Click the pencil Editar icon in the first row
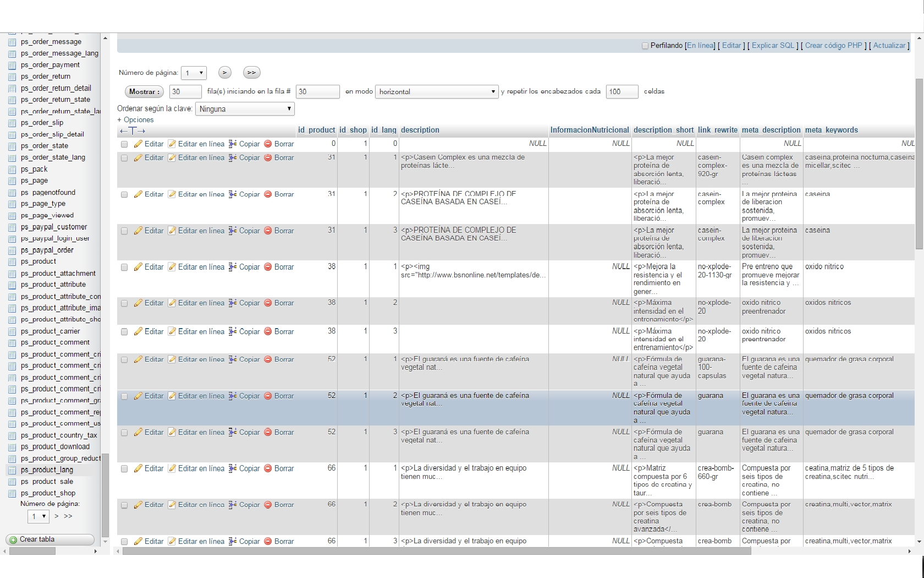Image resolution: width=924 pixels, height=578 pixels. pos(138,144)
